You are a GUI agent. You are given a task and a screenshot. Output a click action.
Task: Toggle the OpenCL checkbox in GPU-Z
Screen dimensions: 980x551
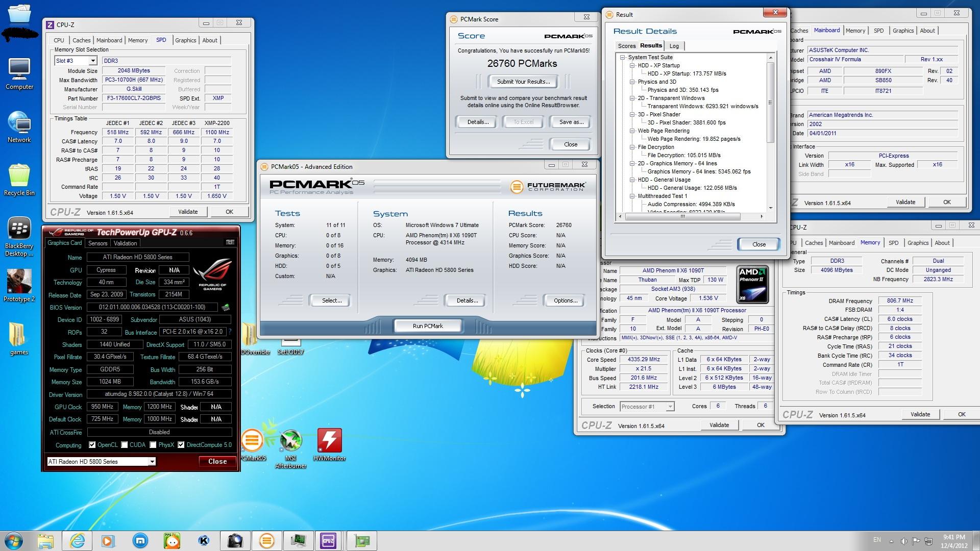tap(92, 445)
